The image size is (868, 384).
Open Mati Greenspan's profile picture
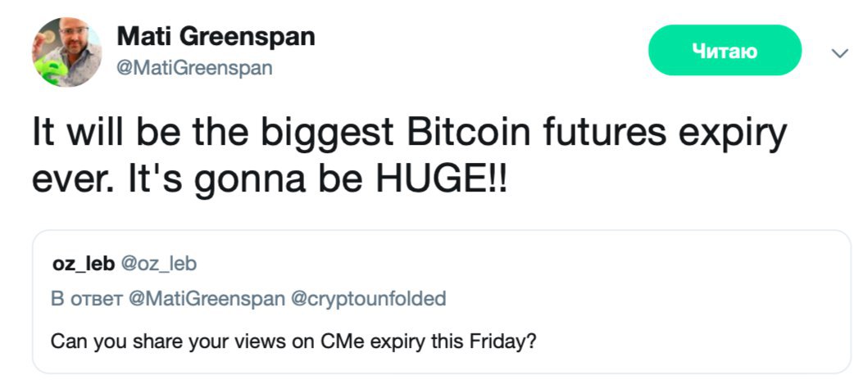(67, 52)
